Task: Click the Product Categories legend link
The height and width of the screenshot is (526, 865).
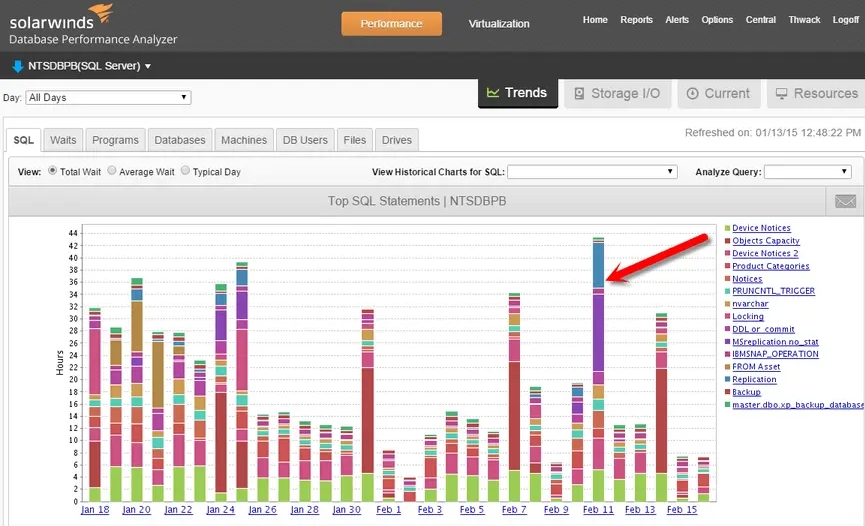Action: point(771,266)
